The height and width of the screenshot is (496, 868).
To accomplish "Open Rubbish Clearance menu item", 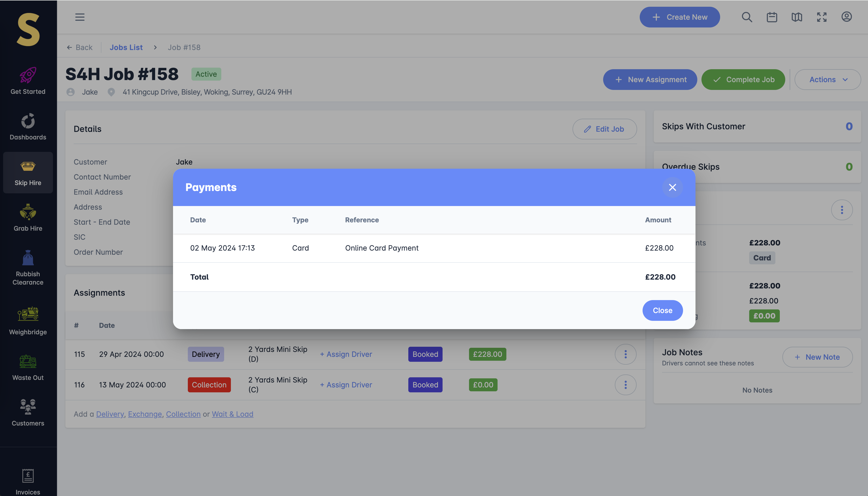I will [x=28, y=268].
